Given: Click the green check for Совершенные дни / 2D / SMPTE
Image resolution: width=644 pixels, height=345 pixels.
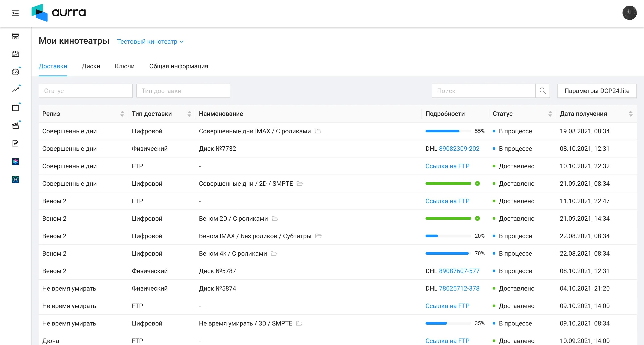Looking at the screenshot, I should pos(477,184).
